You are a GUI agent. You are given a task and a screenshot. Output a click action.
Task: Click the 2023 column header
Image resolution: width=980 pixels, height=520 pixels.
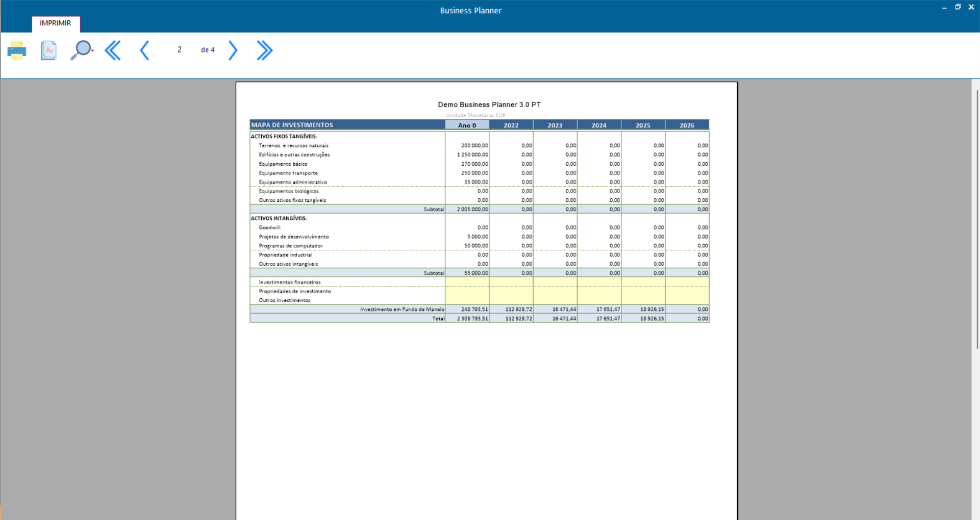tap(555, 125)
